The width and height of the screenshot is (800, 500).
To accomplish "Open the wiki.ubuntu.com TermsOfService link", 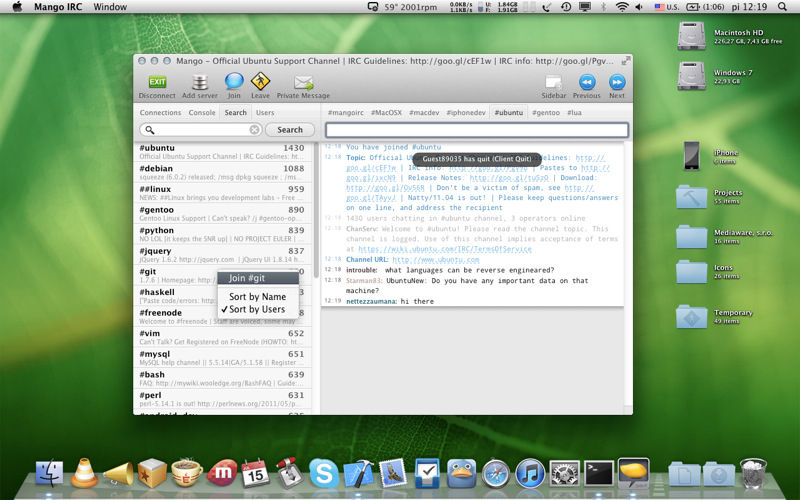I will [445, 249].
